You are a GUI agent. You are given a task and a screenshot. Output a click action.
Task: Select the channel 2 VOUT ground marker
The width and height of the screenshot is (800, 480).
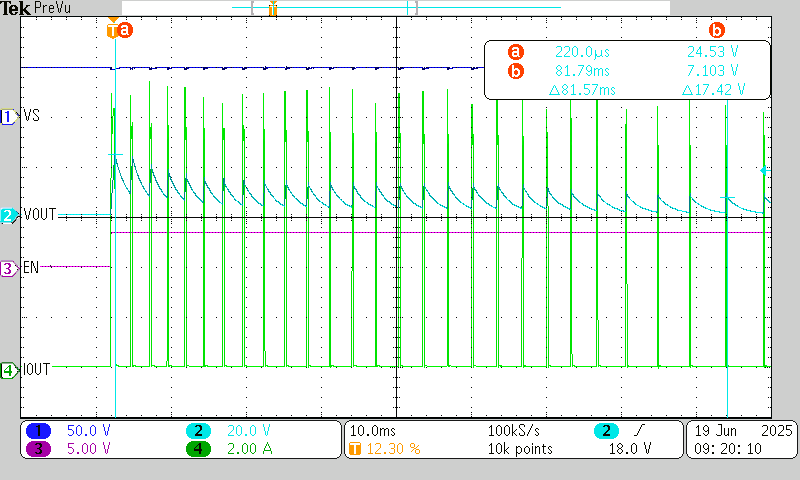tap(8, 215)
